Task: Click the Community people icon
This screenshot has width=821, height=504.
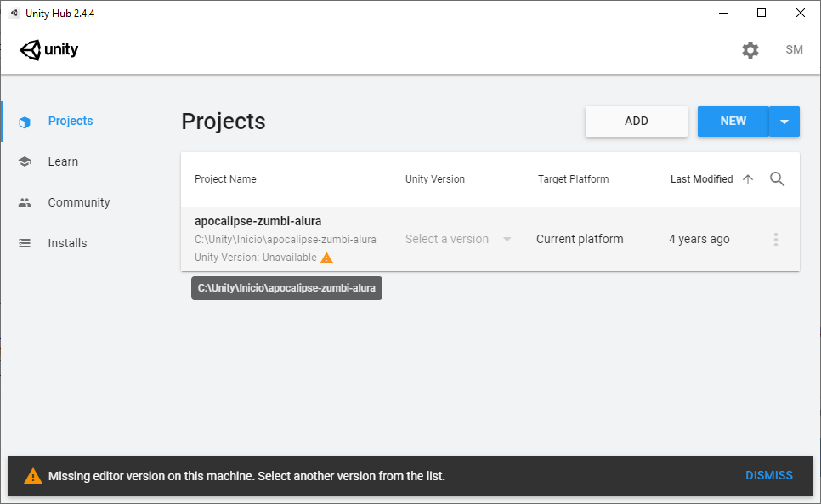Action: point(25,202)
